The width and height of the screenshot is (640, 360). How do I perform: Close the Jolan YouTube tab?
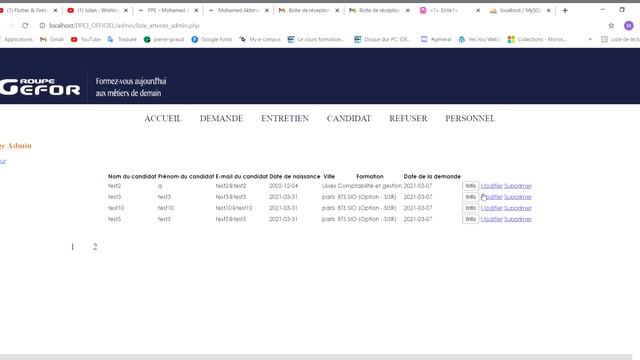point(126,10)
